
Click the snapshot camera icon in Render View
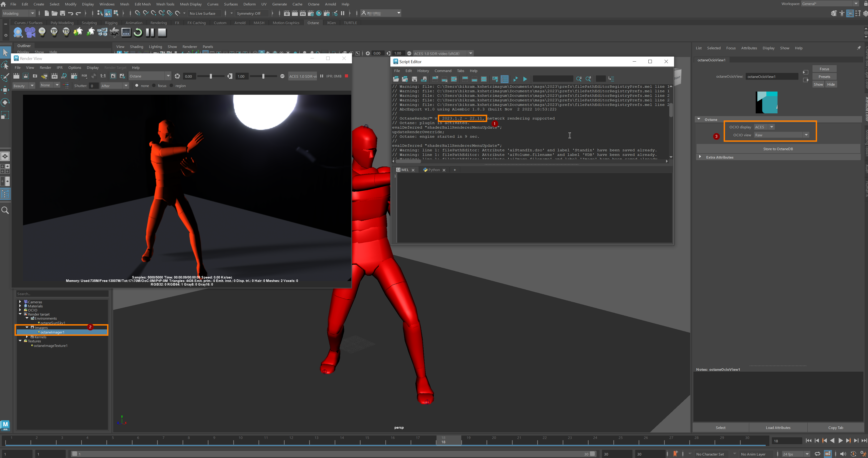(35, 76)
